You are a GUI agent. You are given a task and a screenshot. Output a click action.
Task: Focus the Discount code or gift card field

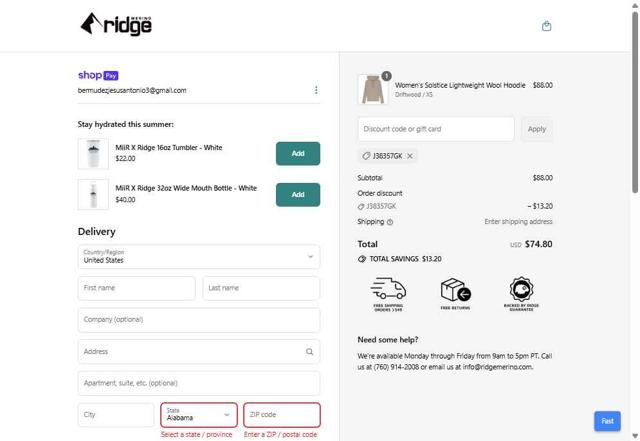point(436,129)
